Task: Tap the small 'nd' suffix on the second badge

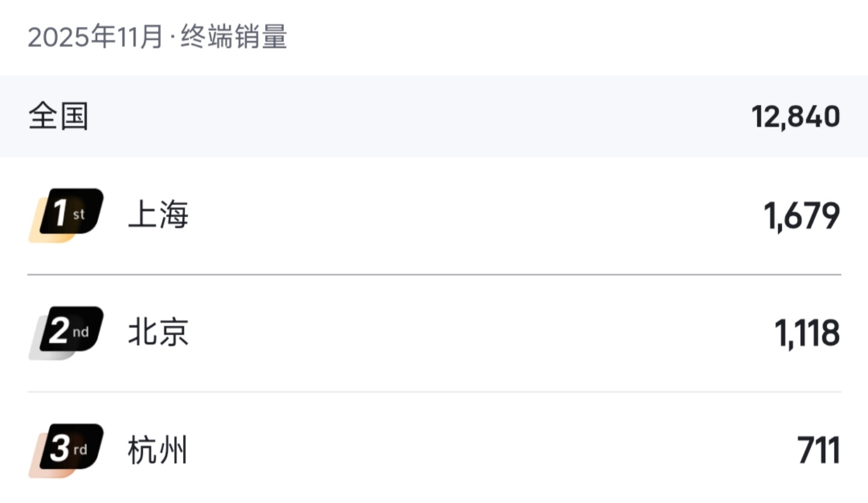Action: tap(81, 332)
